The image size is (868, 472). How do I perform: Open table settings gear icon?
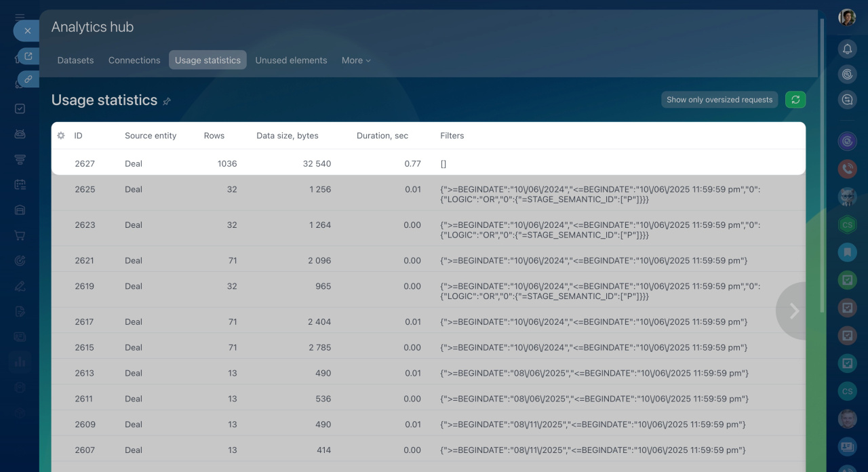coord(61,136)
